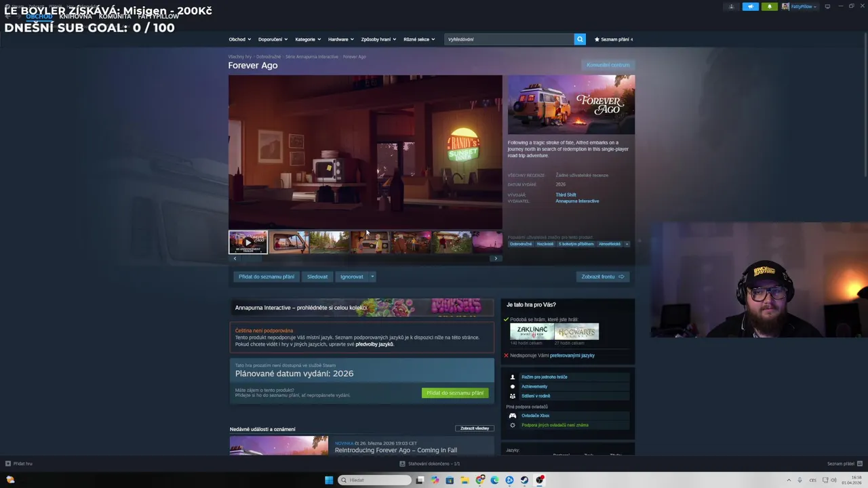Click the gear icon for other controllers
868x488 pixels.
point(513,425)
